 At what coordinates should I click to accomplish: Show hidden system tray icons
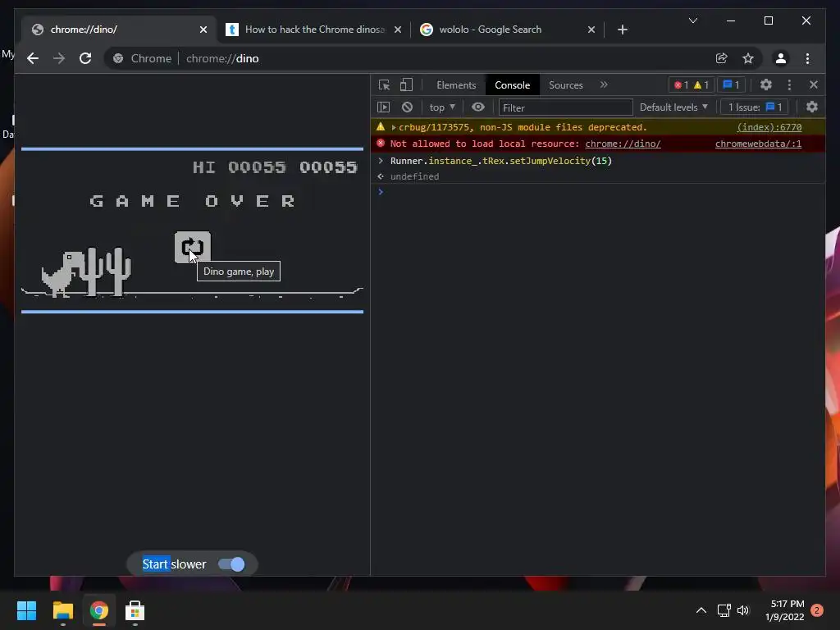701,610
